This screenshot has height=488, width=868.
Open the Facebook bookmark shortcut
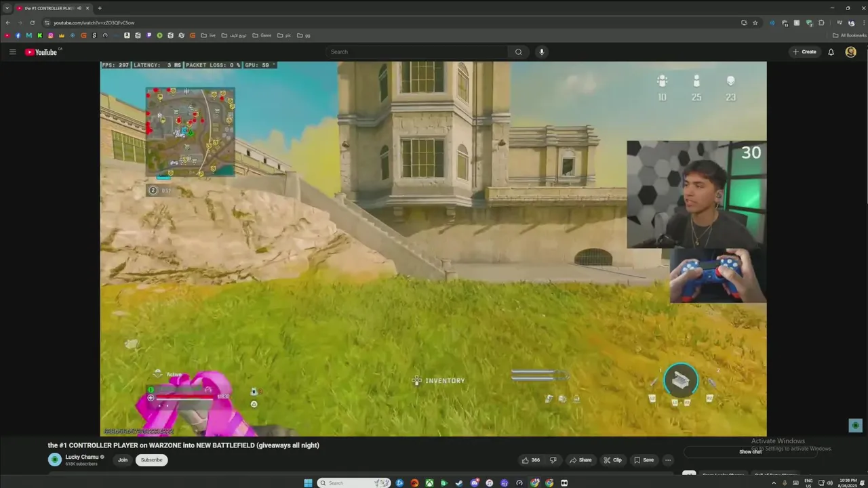(18, 35)
